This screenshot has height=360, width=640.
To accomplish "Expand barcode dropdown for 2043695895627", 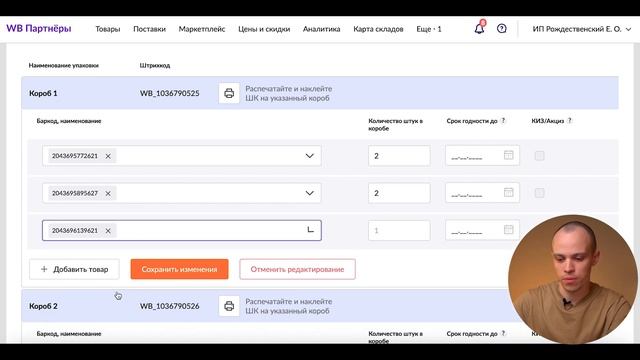I will 309,193.
